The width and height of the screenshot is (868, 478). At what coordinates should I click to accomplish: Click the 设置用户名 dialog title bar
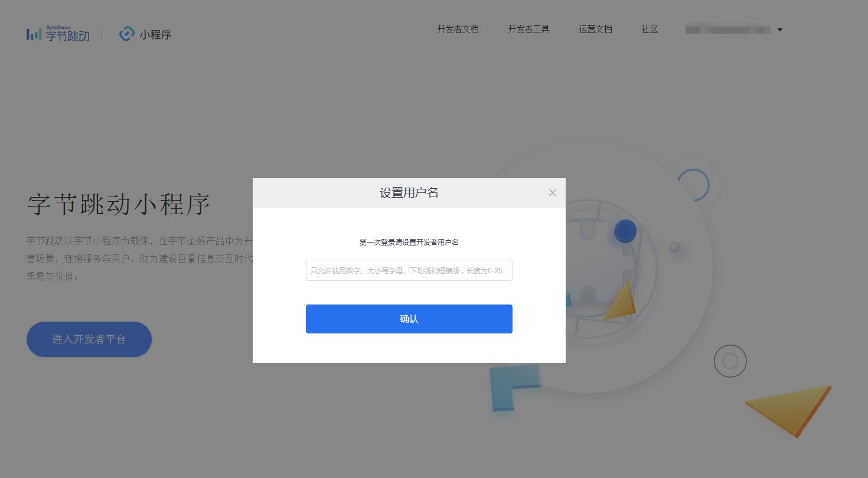pos(409,193)
